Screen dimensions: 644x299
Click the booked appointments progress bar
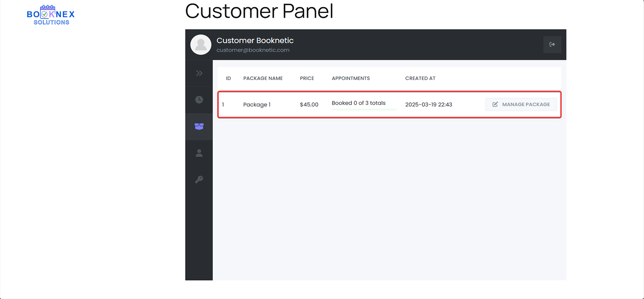click(364, 109)
